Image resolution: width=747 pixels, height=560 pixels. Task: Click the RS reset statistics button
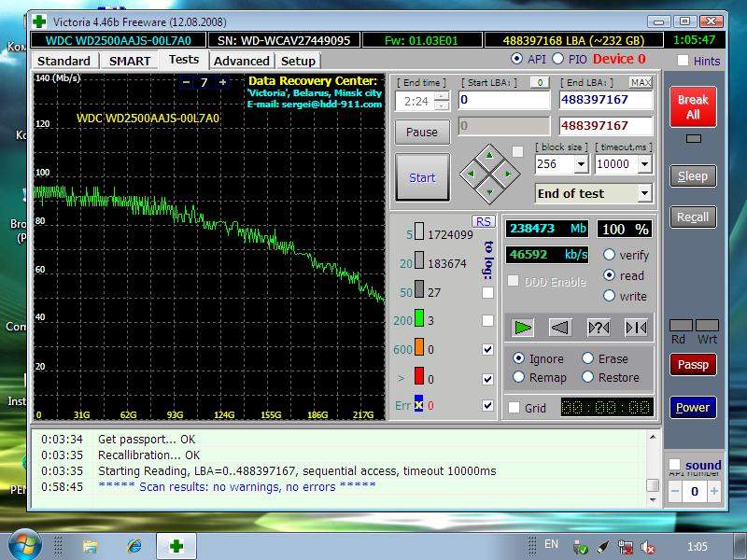click(484, 221)
